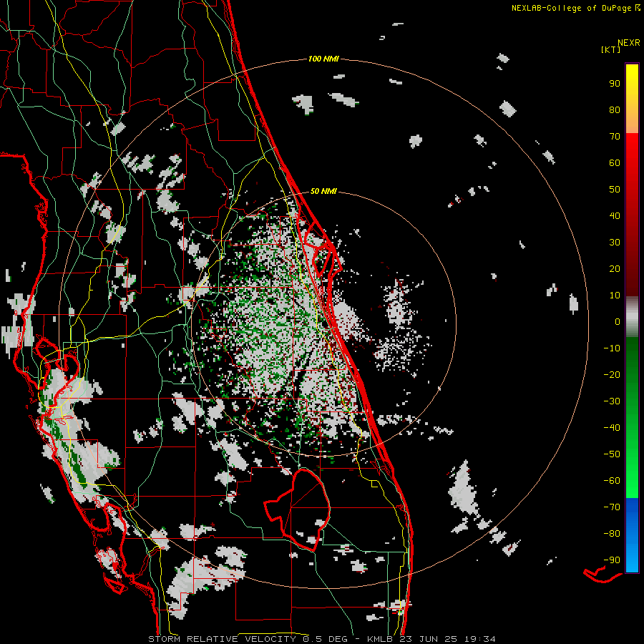644x644 pixels.
Task: Click the Storm Relative Velocity caption text
Action: [222, 639]
